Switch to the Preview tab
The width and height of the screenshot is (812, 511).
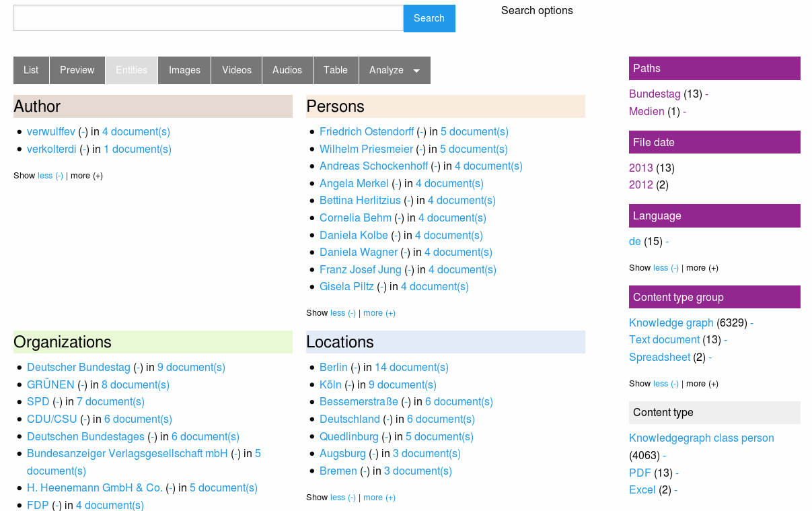(77, 70)
